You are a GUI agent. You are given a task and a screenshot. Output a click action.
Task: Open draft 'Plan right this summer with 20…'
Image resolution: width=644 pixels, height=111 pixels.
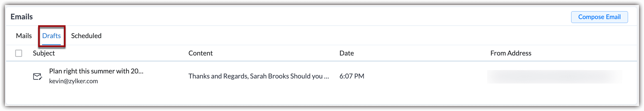tap(96, 71)
